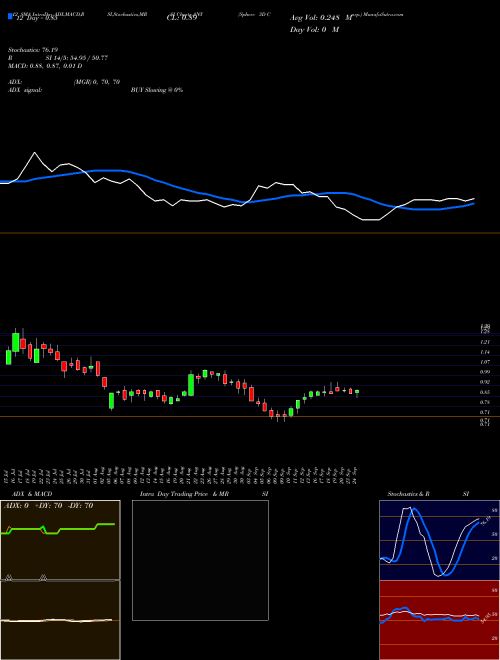Click the tall green candle at far left

[16, 342]
